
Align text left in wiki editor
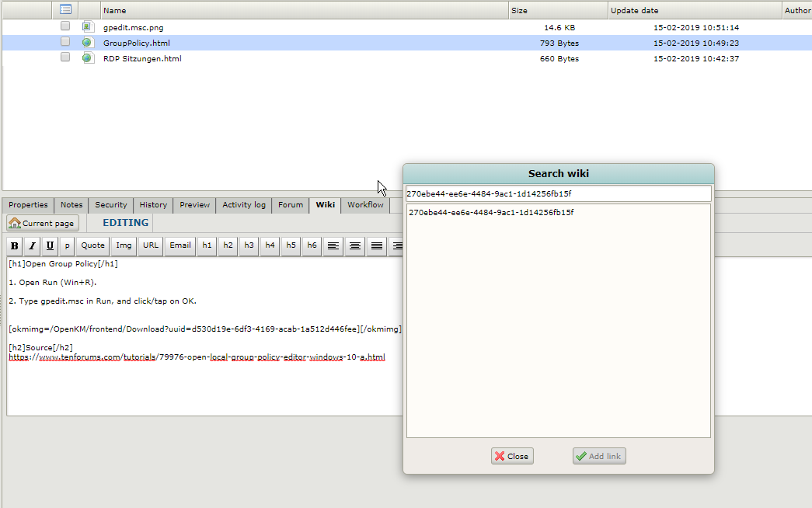(x=333, y=245)
